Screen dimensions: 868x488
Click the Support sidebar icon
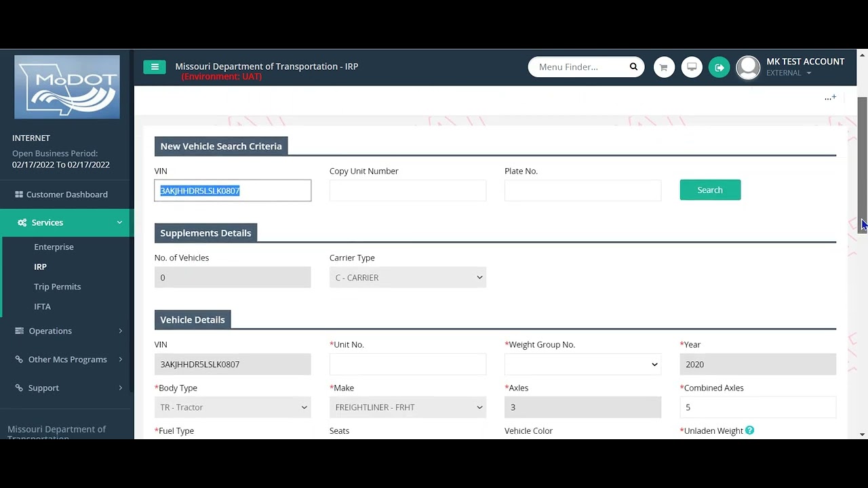coord(19,388)
